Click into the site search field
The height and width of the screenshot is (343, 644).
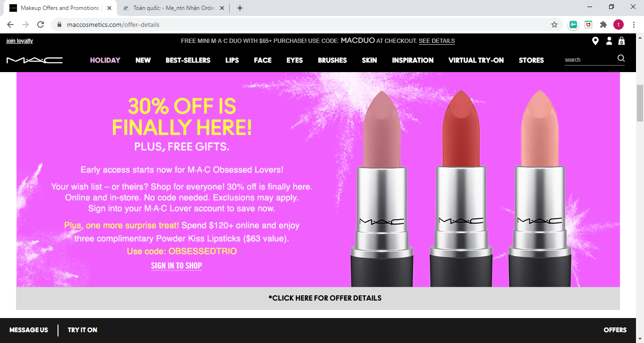click(589, 60)
